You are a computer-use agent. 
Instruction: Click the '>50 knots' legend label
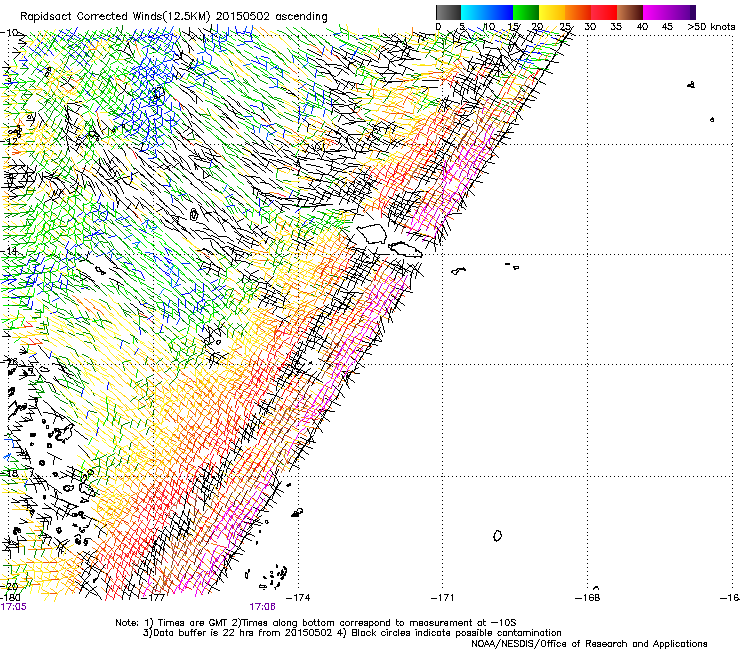[711, 27]
